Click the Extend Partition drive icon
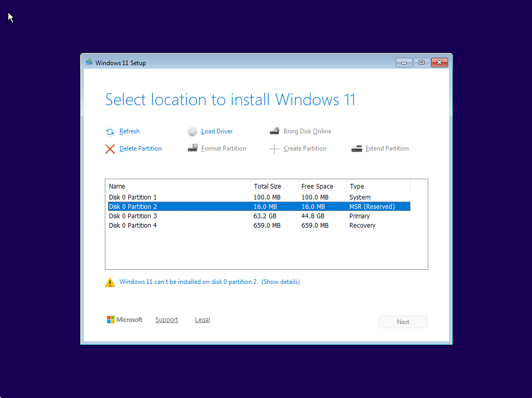Viewport: 532px width, 398px height. coord(357,149)
